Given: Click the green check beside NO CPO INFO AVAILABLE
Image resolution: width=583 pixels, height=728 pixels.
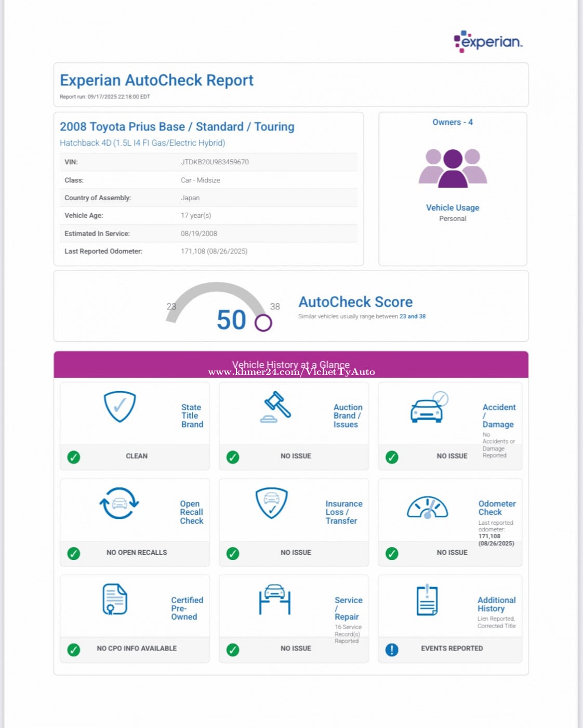Looking at the screenshot, I should 74,649.
